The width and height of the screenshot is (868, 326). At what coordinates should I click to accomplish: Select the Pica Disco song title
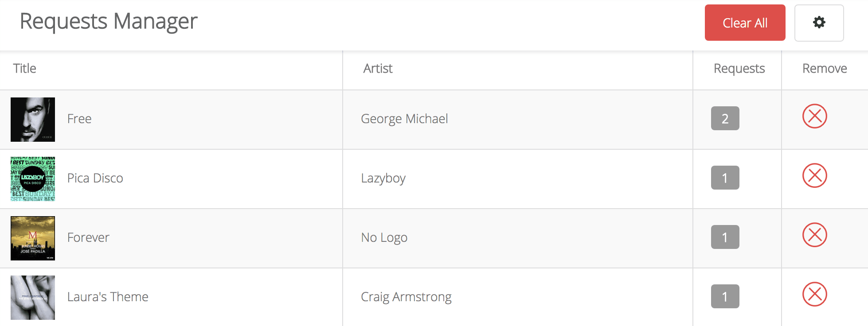click(x=95, y=178)
